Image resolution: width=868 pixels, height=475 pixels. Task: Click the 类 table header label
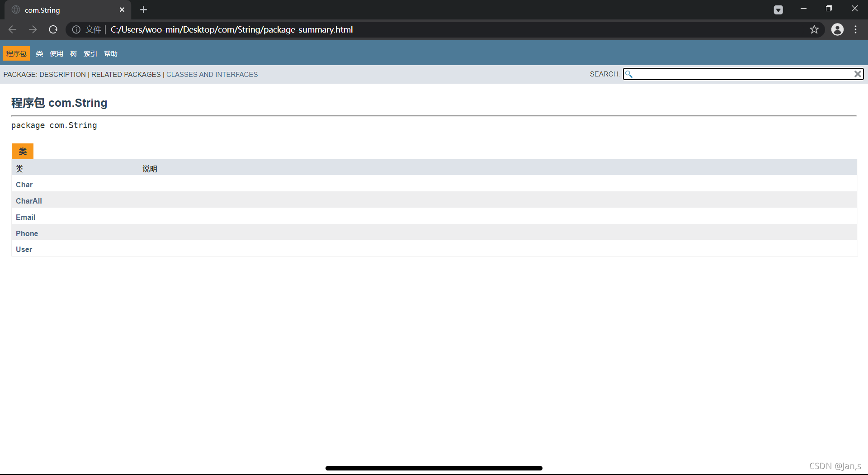click(x=19, y=168)
